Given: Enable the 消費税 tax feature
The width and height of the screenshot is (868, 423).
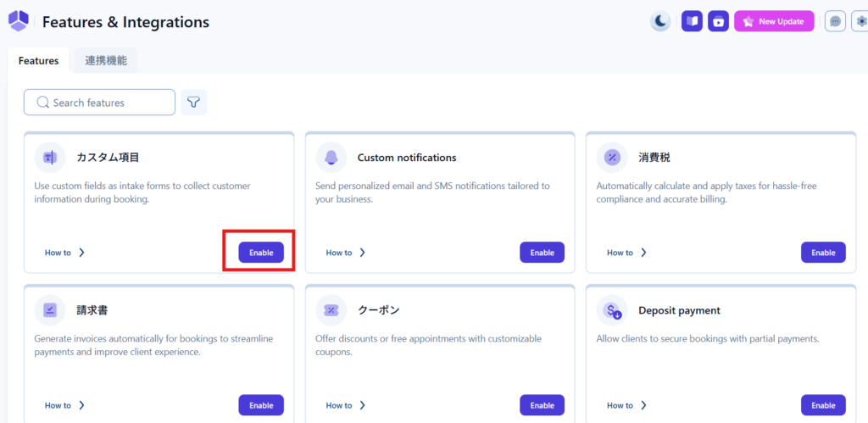Looking at the screenshot, I should click(x=823, y=253).
